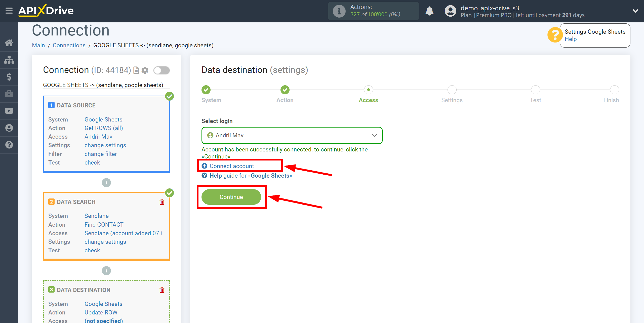Expand the account dropdown chevron
This screenshot has height=323, width=644.
[x=635, y=11]
